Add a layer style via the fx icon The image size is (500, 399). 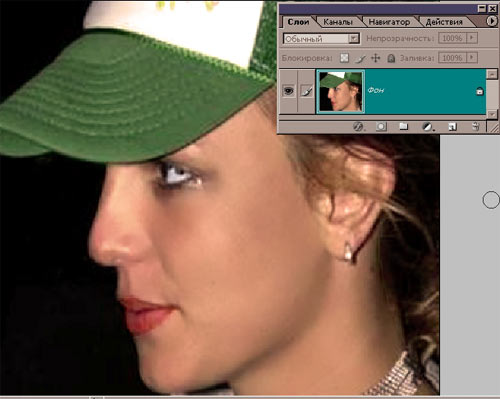point(358,127)
